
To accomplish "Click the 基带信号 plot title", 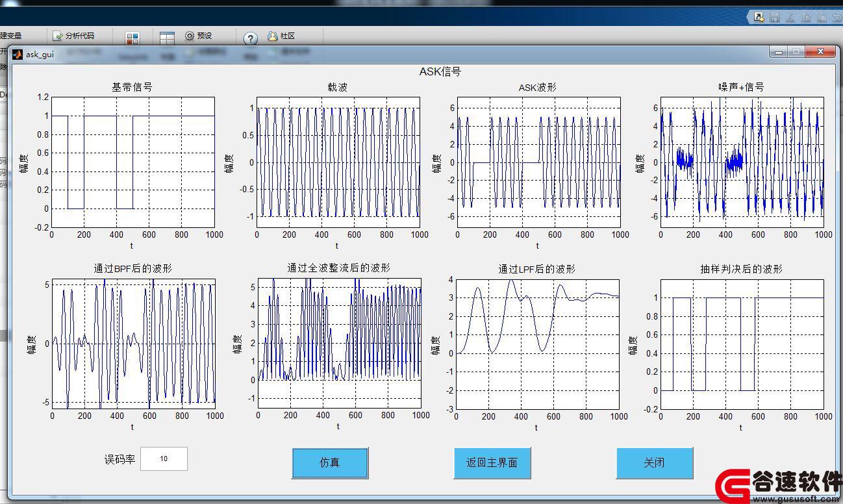I will [x=132, y=87].
